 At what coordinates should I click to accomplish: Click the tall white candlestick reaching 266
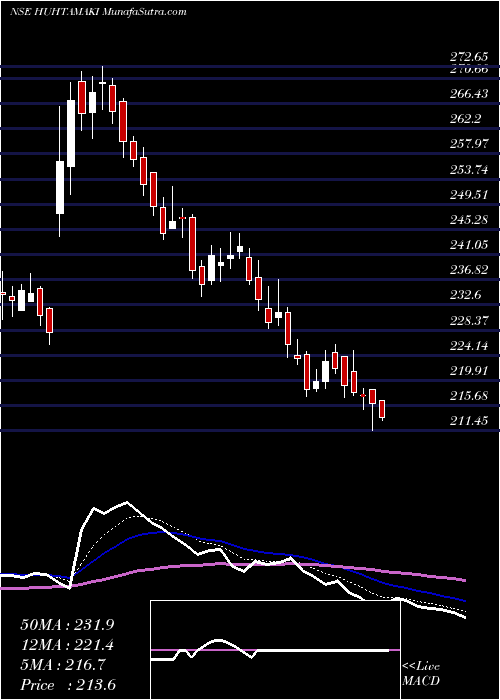pyautogui.click(x=71, y=133)
